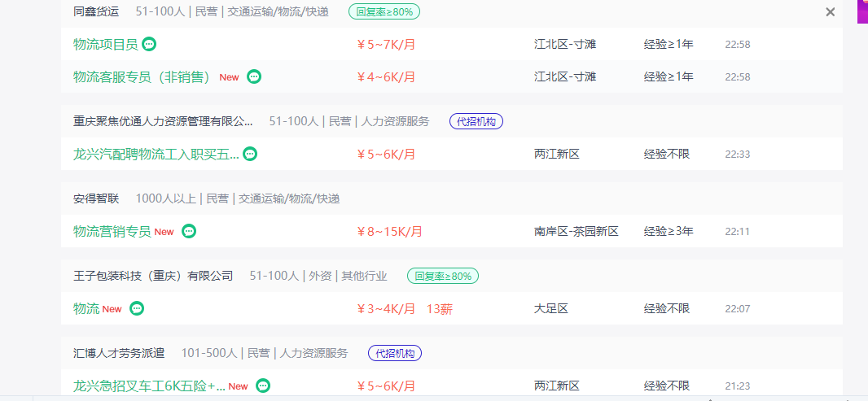Image resolution: width=868 pixels, height=401 pixels.
Task: Open company page for 同鑫货运
Action: coord(95,11)
